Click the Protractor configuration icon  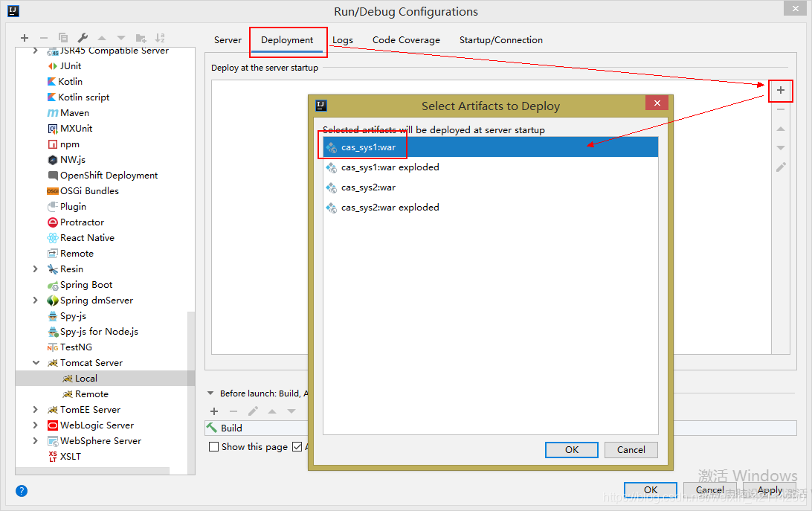(52, 222)
